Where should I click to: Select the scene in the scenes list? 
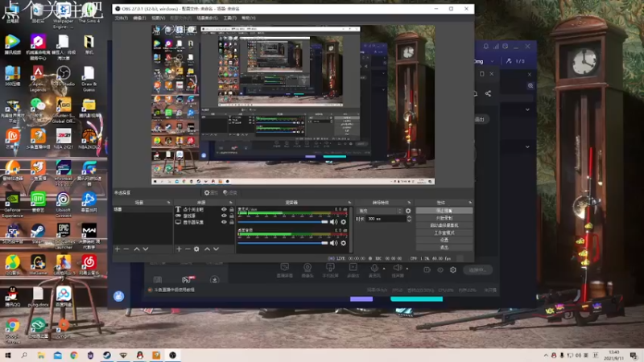tap(142, 209)
